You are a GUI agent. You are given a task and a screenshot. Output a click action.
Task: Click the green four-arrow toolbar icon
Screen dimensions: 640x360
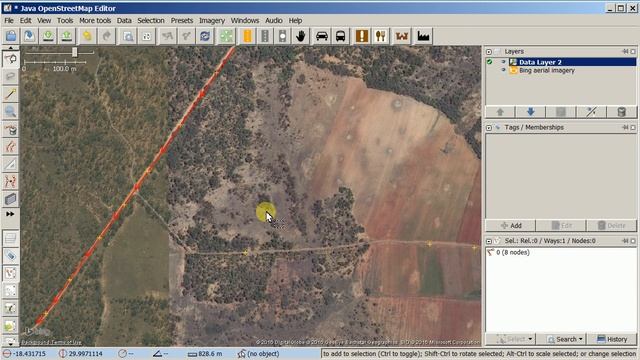[226, 36]
